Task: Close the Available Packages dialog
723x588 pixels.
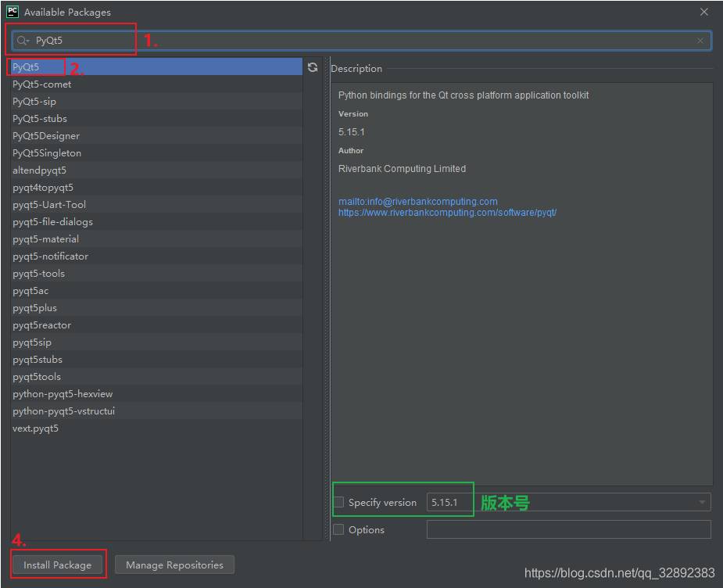Action: pos(704,12)
